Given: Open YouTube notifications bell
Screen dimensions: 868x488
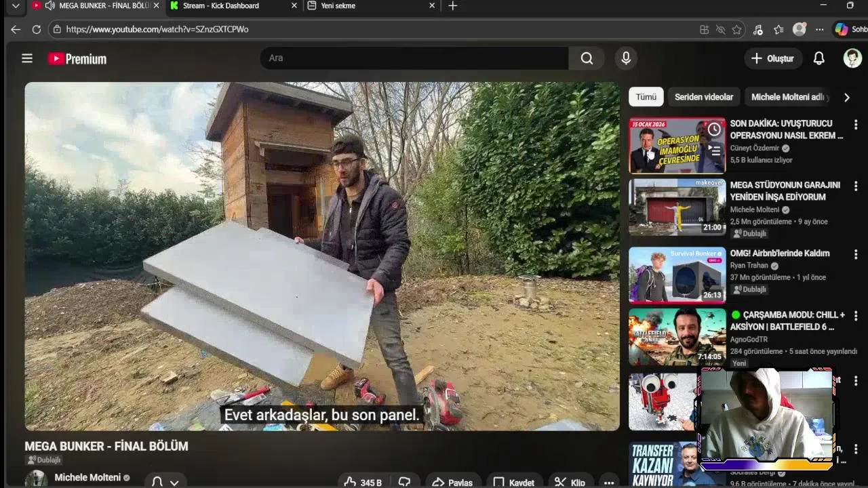Looking at the screenshot, I should click(x=819, y=58).
